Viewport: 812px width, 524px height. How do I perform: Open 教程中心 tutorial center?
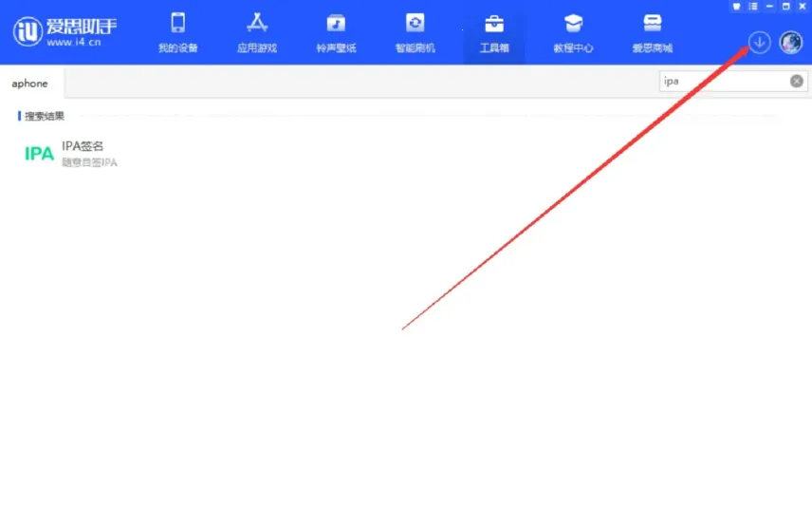click(x=573, y=33)
